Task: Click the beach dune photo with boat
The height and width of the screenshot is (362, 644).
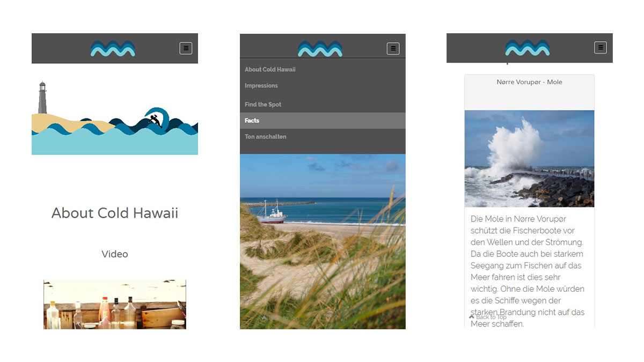Action: pyautogui.click(x=323, y=241)
